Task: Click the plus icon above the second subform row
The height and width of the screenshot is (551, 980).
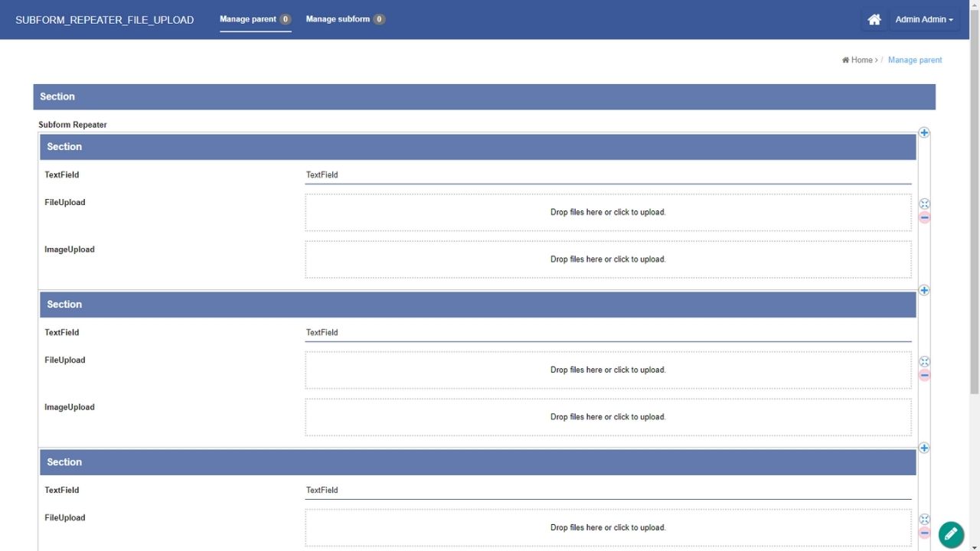Action: tap(924, 291)
